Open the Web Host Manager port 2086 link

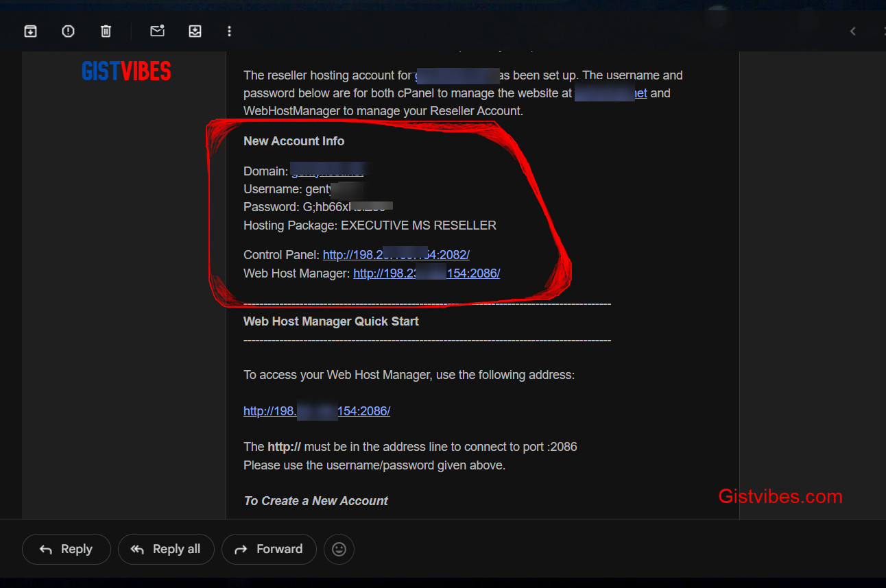click(426, 273)
